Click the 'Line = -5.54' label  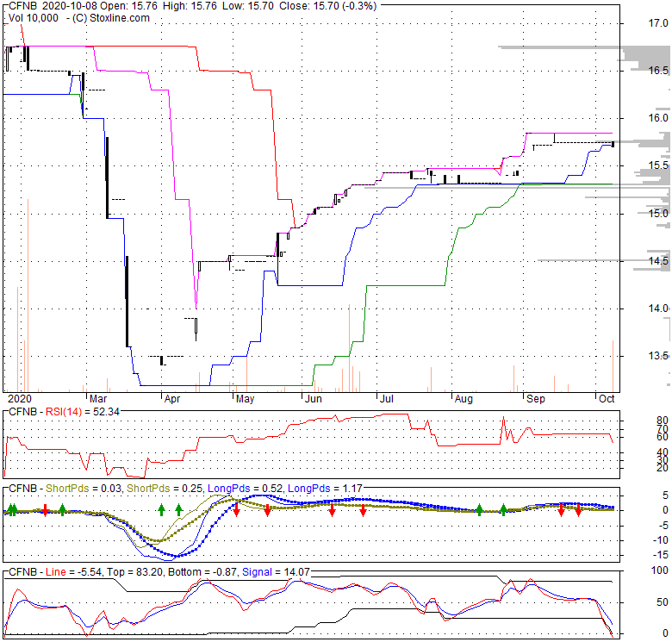click(x=74, y=572)
